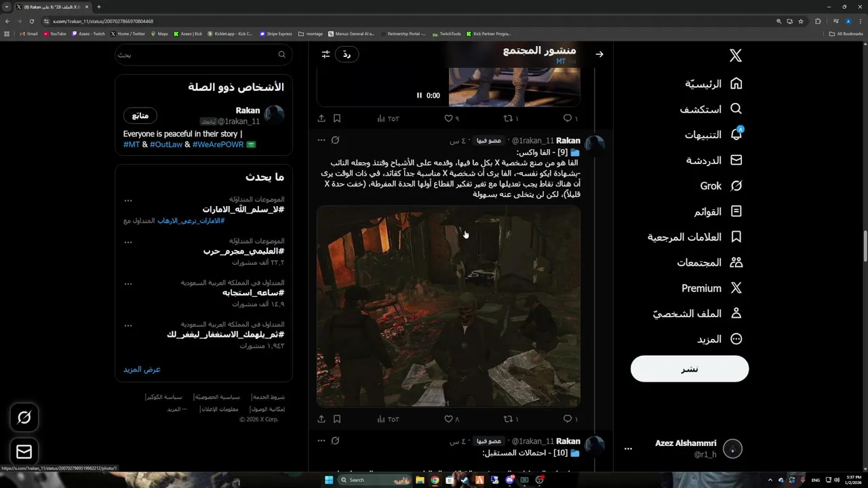
Task: Share the [9] القا واكس post
Action: pos(321,420)
